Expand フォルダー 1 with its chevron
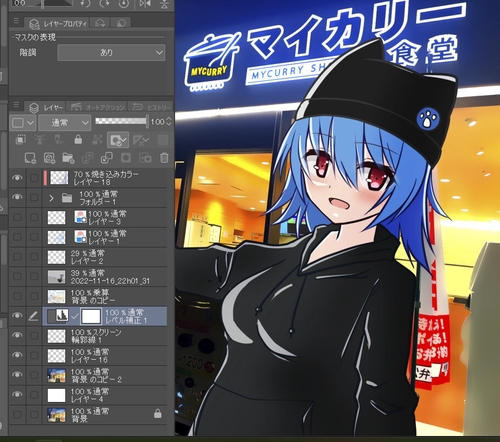 click(51, 198)
